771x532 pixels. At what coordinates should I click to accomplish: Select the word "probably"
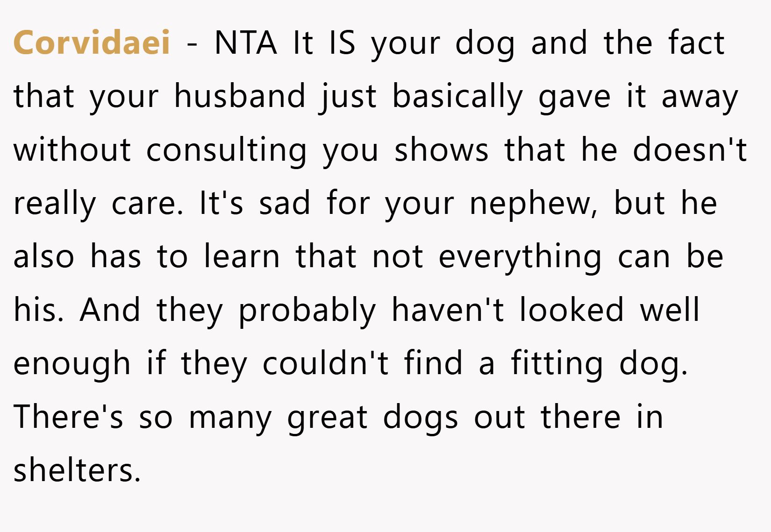[x=307, y=311]
